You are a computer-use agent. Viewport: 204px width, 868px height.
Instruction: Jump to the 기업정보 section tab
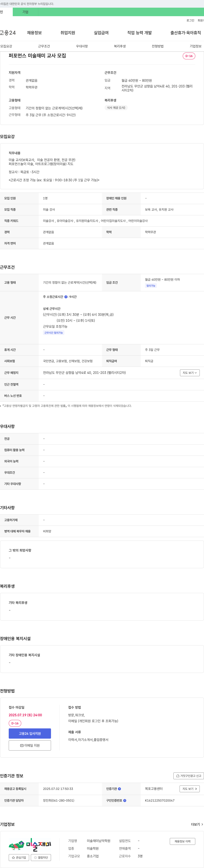click(x=195, y=46)
